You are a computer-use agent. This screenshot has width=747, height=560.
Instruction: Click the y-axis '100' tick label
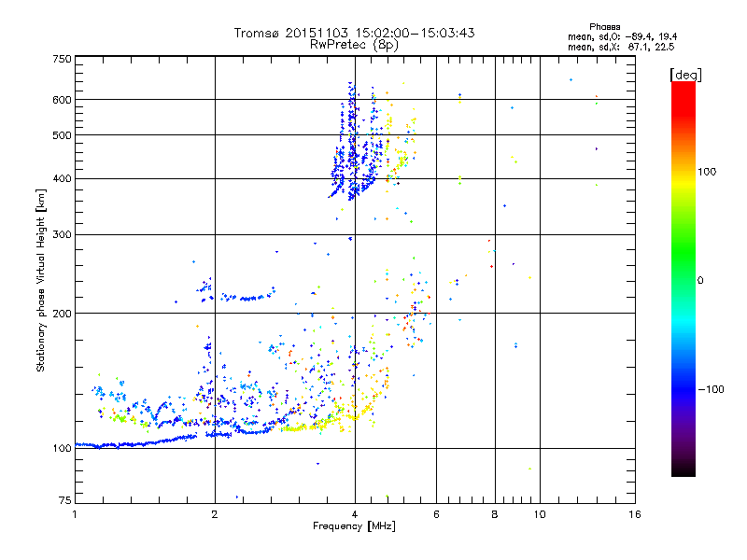tap(62, 448)
